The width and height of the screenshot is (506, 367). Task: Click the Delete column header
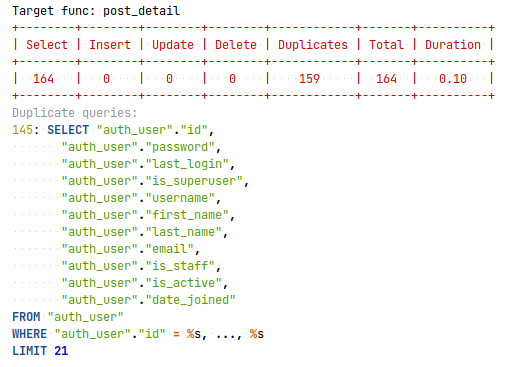(236, 45)
